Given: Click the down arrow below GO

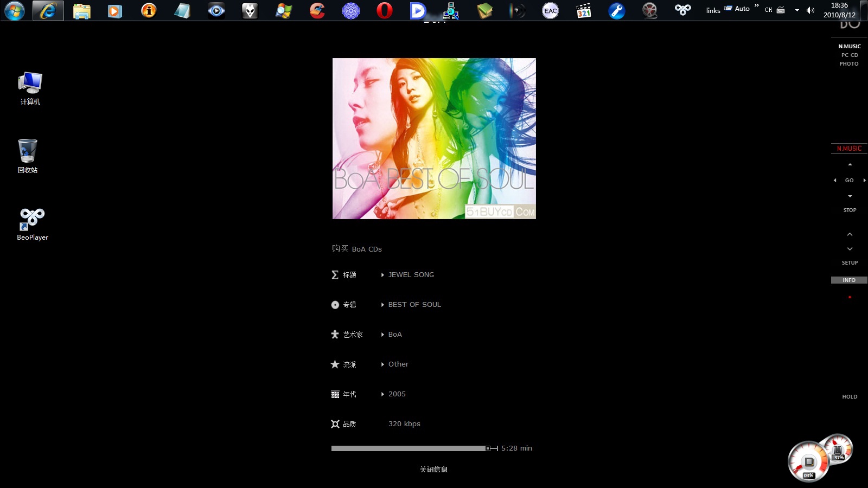Looking at the screenshot, I should [x=850, y=196].
